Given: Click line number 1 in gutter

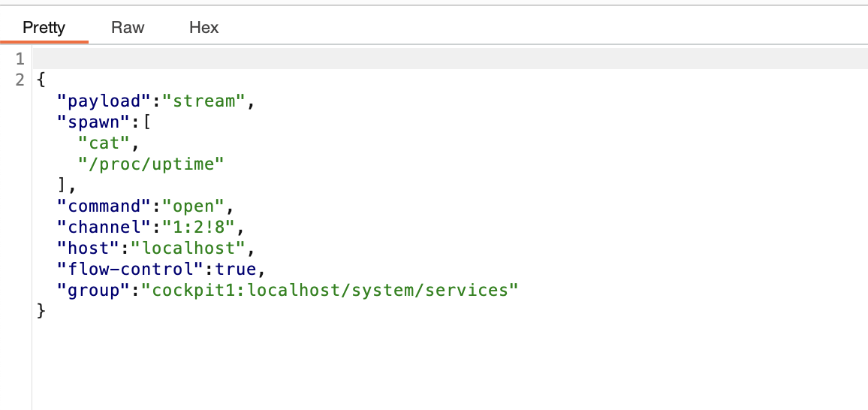Looking at the screenshot, I should tap(20, 59).
